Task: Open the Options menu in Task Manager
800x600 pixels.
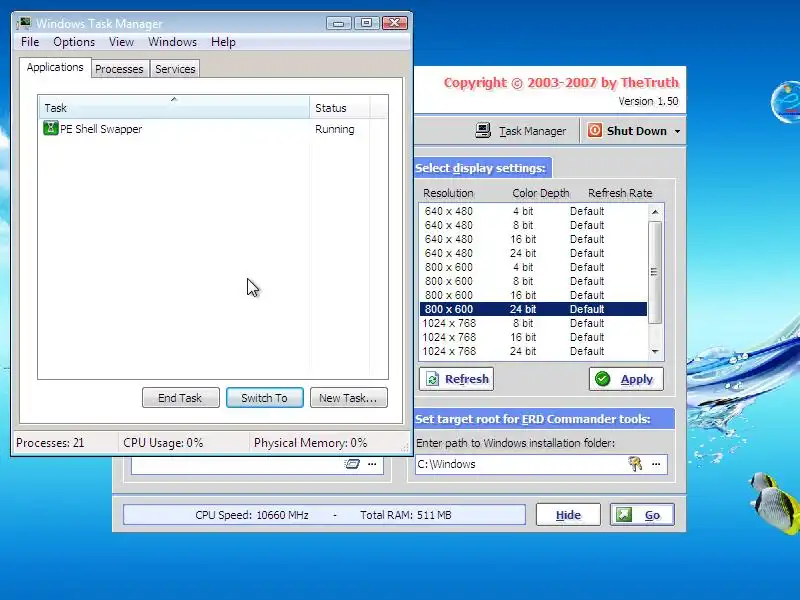Action: [74, 42]
